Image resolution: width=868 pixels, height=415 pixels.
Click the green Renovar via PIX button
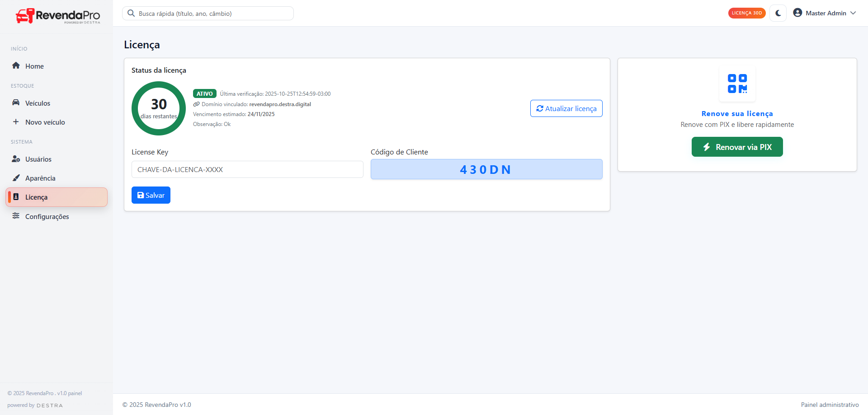(x=737, y=147)
